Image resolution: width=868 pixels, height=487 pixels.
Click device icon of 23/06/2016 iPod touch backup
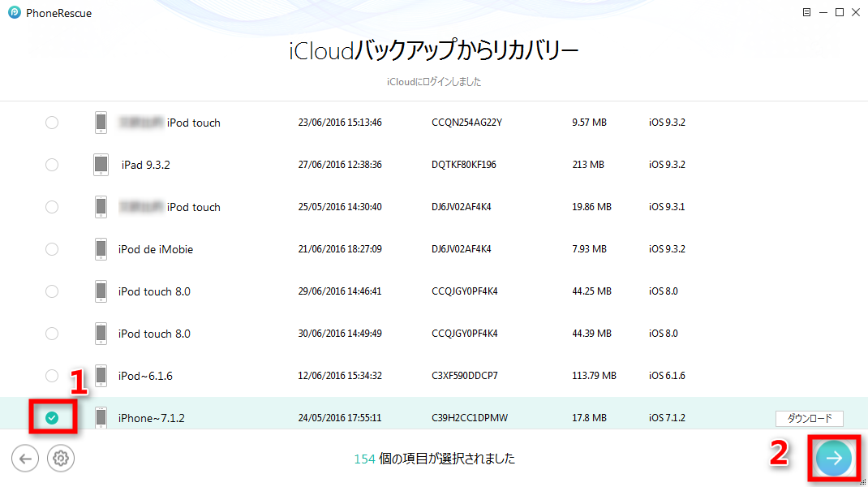tap(101, 123)
